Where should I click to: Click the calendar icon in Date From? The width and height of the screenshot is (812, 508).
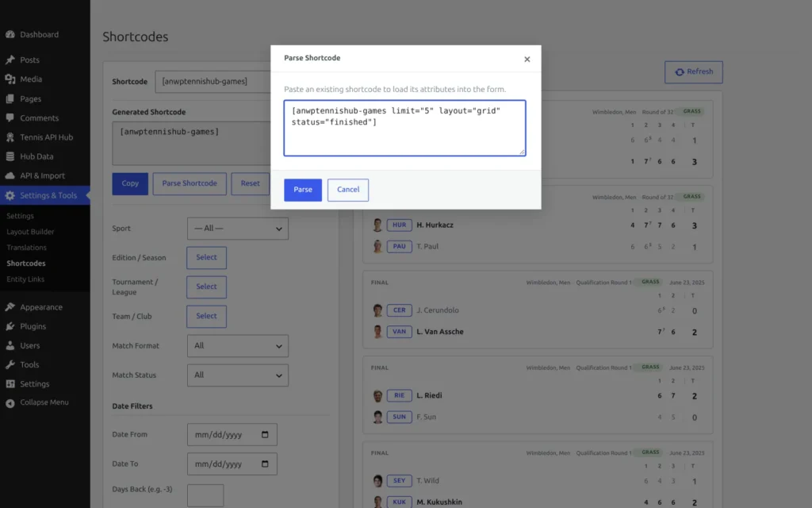tap(265, 434)
